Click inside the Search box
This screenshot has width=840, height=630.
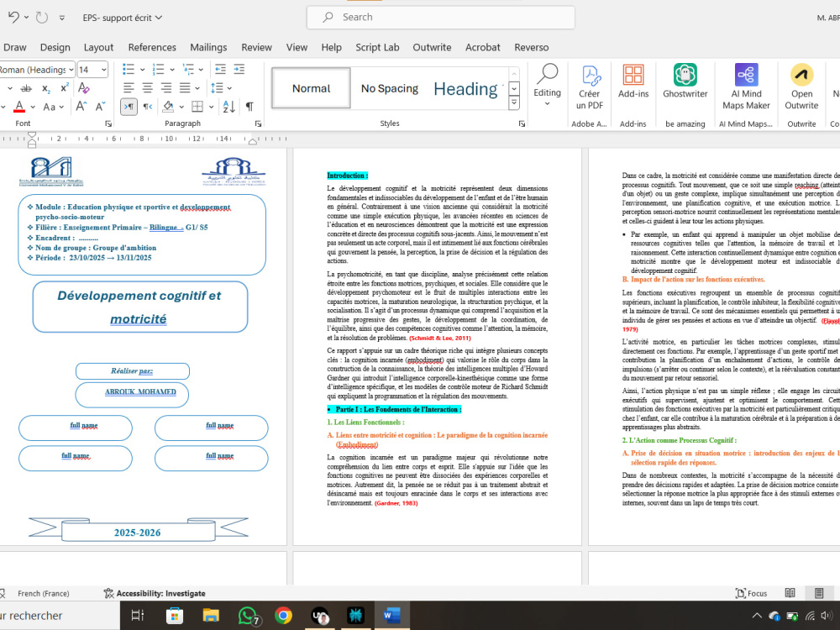(x=440, y=17)
